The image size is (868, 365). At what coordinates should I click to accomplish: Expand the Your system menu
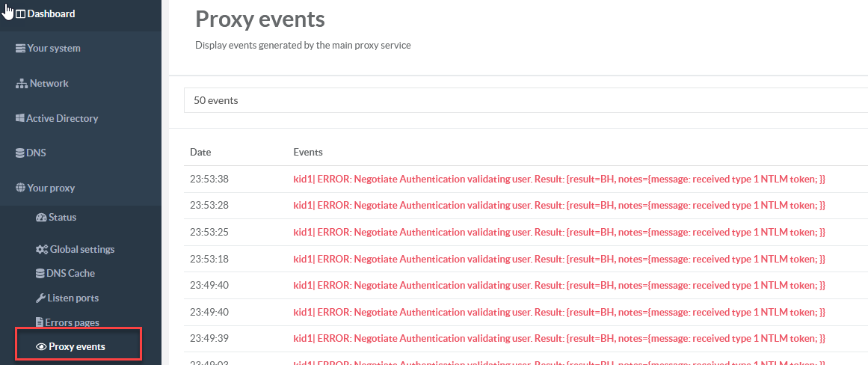pyautogui.click(x=54, y=49)
